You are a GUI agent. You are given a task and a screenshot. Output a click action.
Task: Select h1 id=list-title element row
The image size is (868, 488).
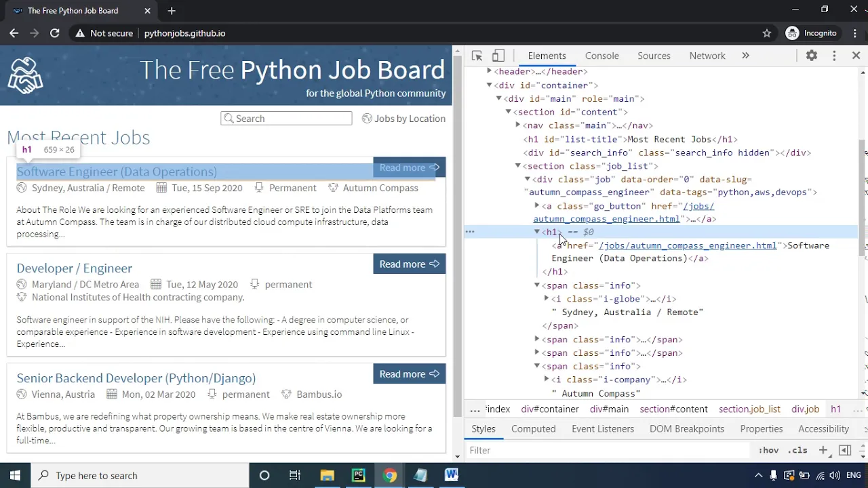tap(631, 139)
